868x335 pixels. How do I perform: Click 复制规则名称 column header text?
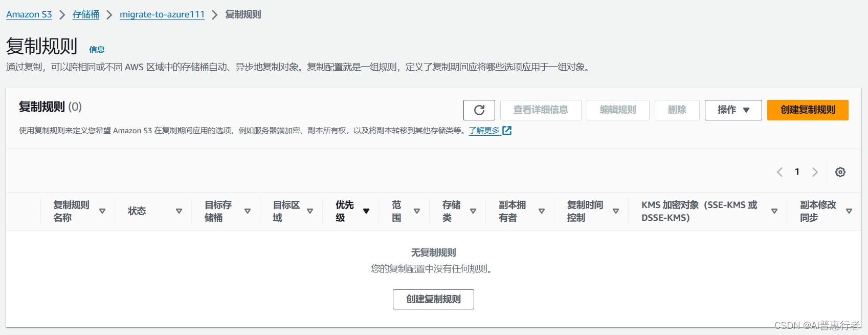71,211
